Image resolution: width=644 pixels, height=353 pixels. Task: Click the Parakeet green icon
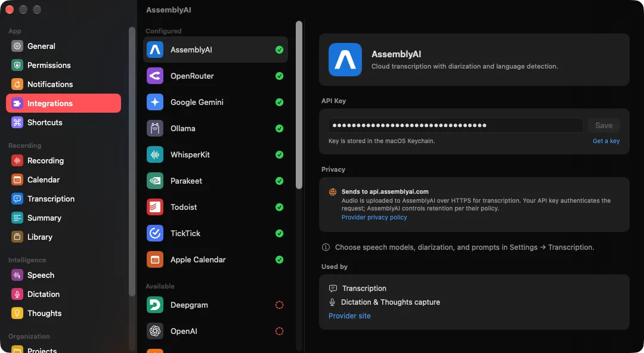155,181
